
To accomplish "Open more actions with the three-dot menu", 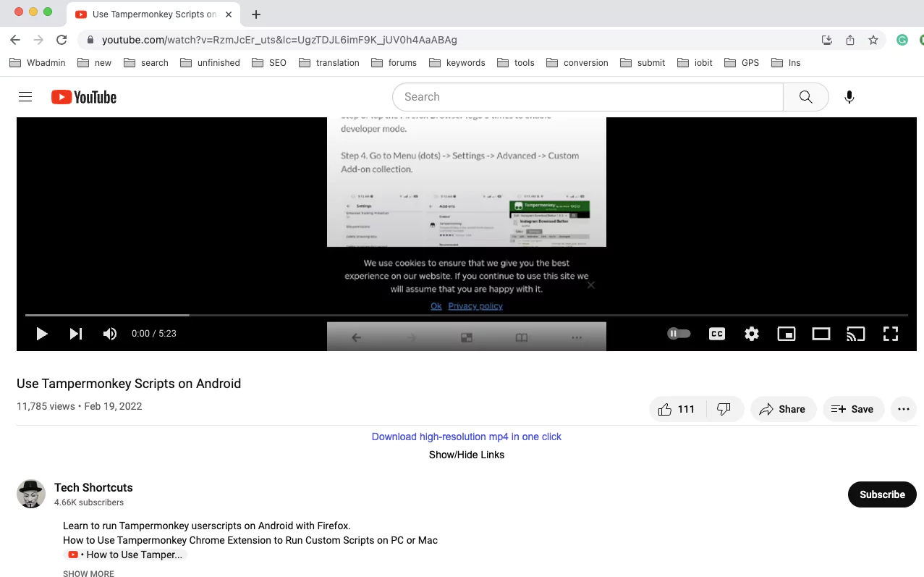I will point(903,409).
